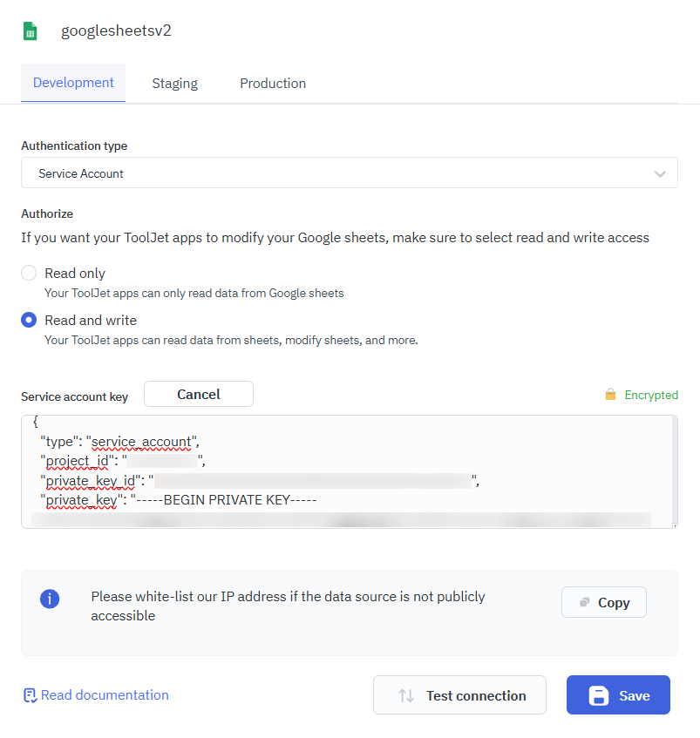Select the Read and write radio button
The height and width of the screenshot is (738, 700).
tap(28, 320)
